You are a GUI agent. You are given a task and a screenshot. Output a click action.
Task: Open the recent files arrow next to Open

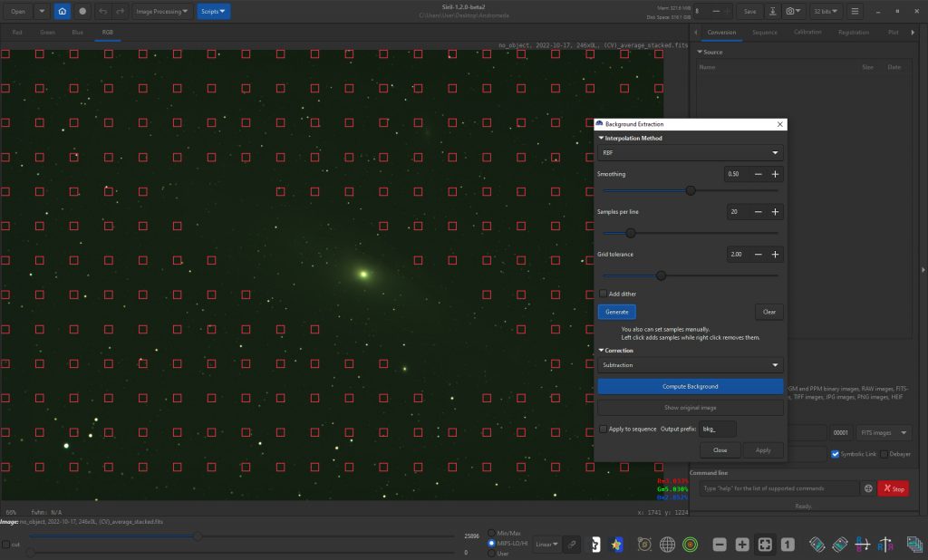point(42,11)
